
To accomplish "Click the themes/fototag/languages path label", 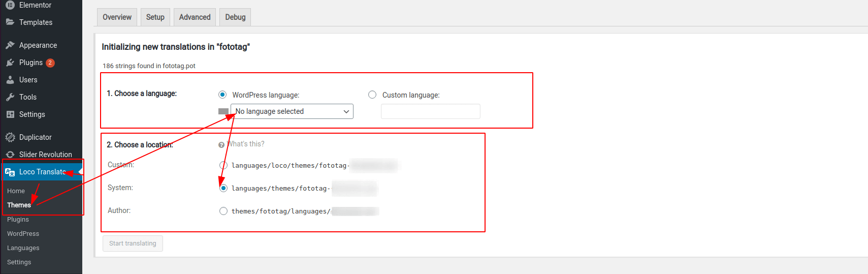I will point(281,211).
